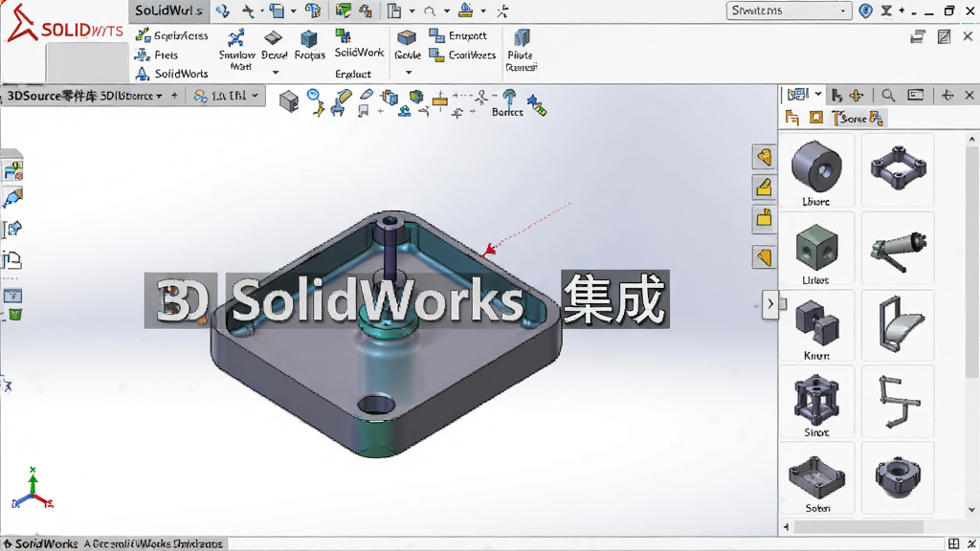Collapse the task pane with the chevron arrow

tap(770, 304)
